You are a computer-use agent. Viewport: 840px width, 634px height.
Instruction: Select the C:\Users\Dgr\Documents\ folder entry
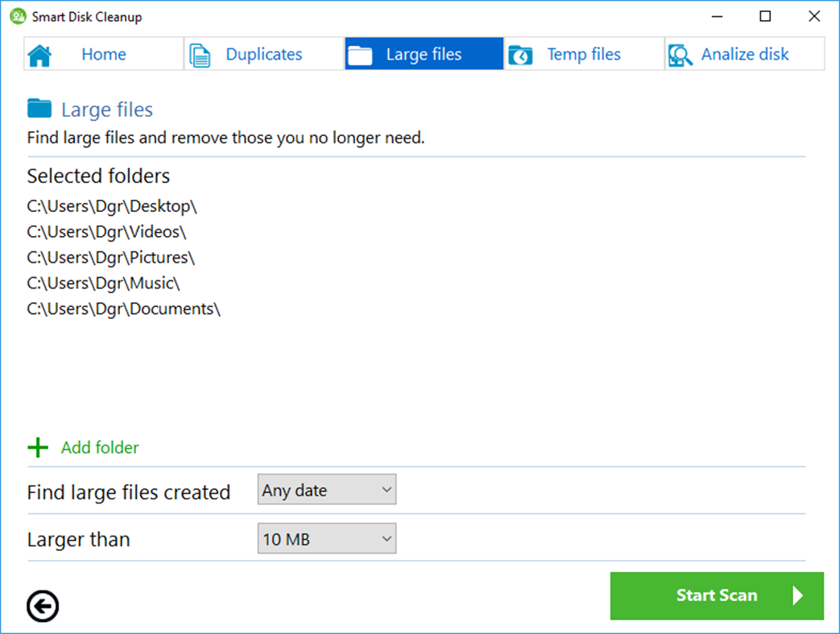tap(124, 309)
